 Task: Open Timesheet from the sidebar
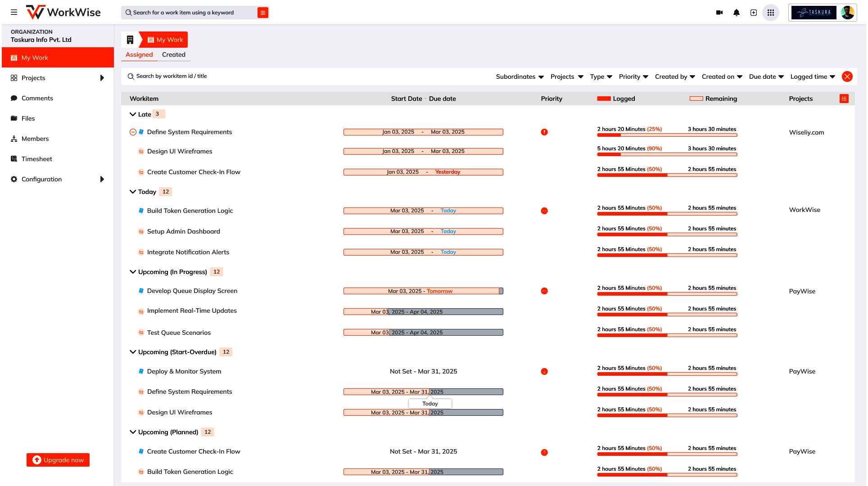(x=37, y=159)
